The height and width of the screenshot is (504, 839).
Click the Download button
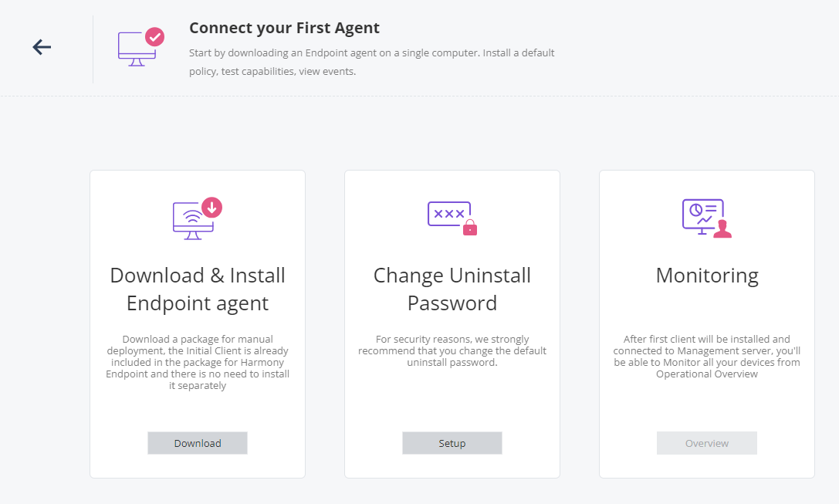(x=198, y=443)
